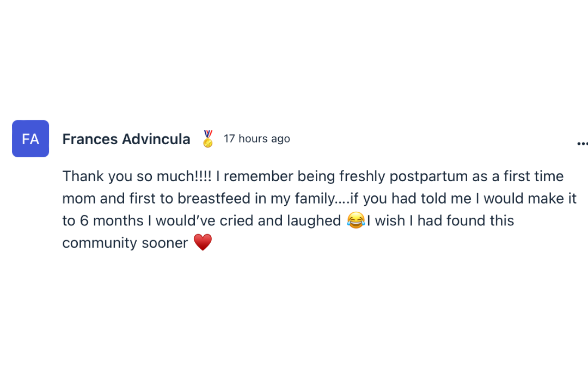Open Frances Advincula's profile name link
The width and height of the screenshot is (588, 381).
[x=126, y=139]
